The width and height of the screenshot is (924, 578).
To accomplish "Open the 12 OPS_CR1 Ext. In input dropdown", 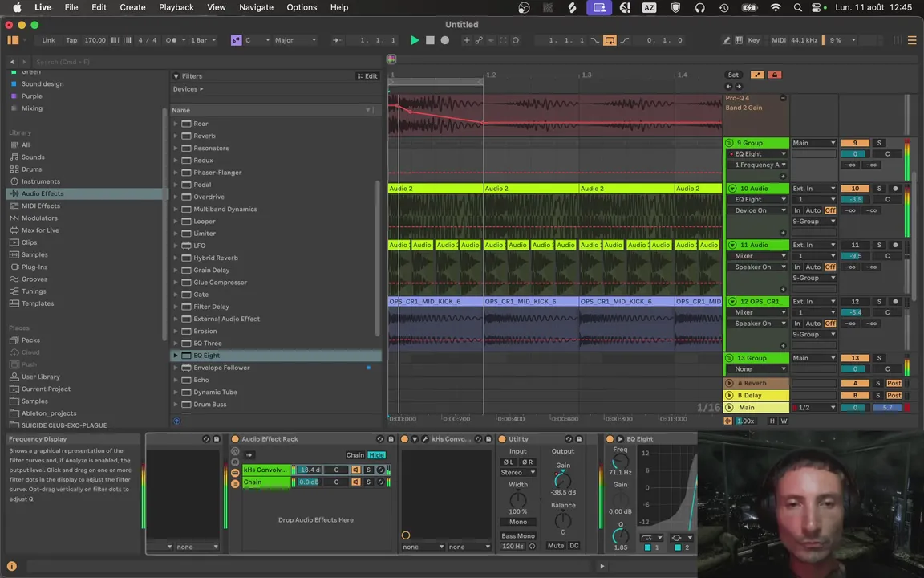I will click(813, 301).
